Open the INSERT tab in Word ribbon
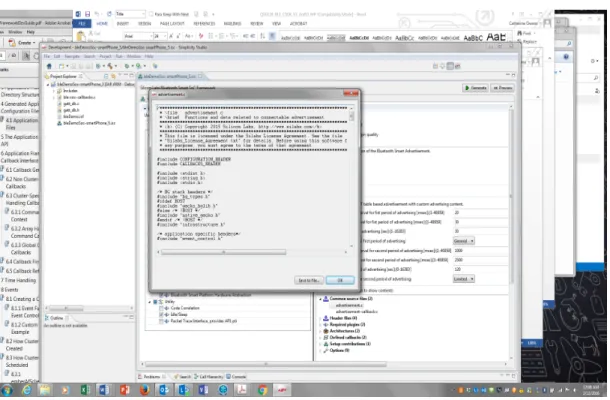This screenshot has width=610, height=400. (123, 24)
